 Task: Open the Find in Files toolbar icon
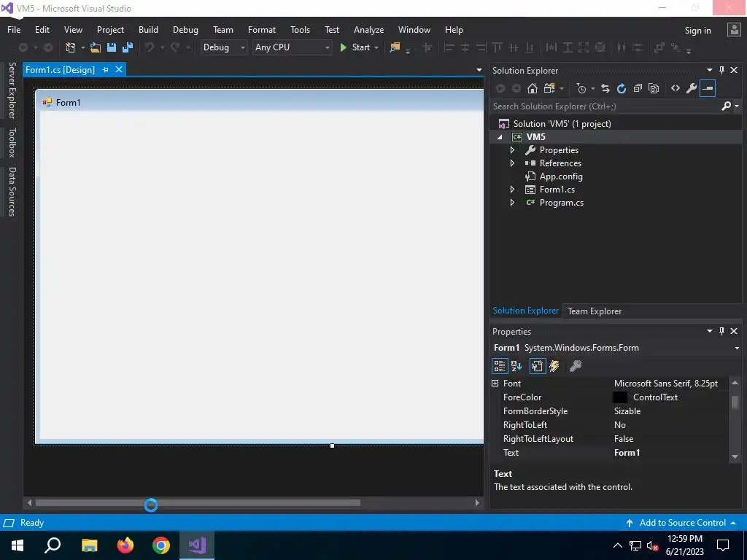pos(395,47)
